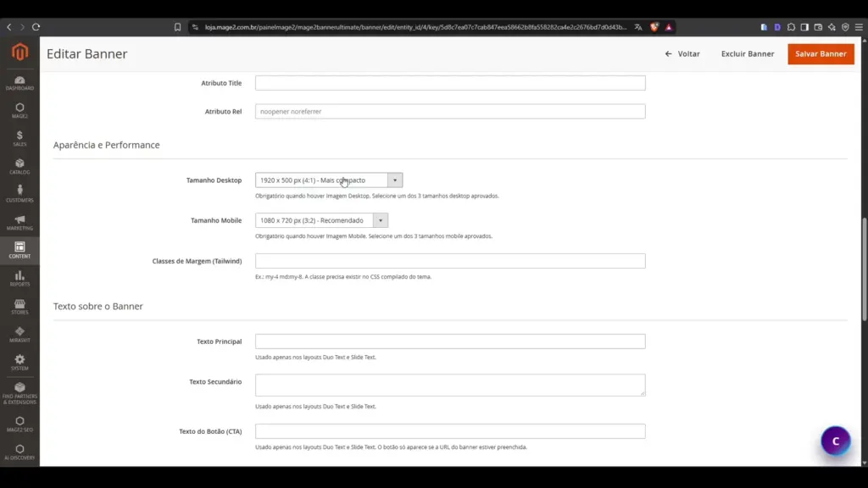
Task: Open the Sales sidebar menu
Action: (x=19, y=139)
